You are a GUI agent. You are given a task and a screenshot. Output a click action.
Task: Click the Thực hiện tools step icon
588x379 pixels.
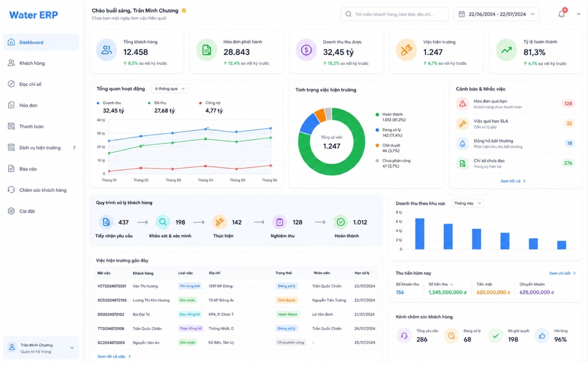tap(219, 222)
